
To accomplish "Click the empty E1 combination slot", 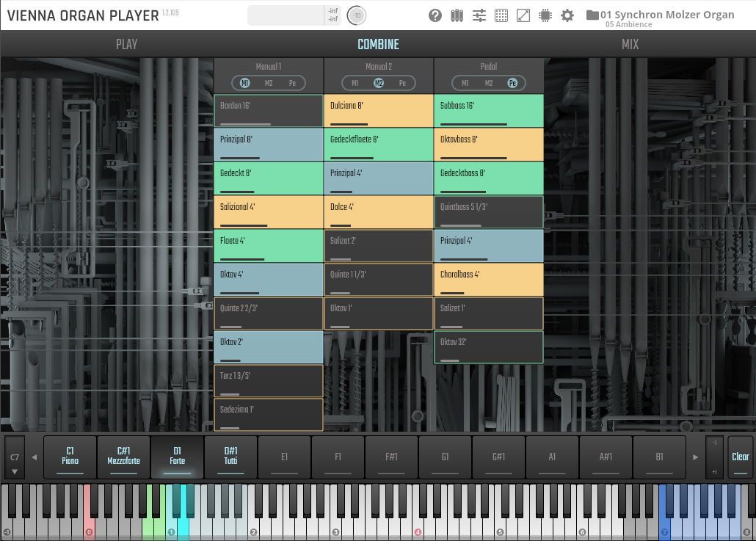I will tap(284, 457).
